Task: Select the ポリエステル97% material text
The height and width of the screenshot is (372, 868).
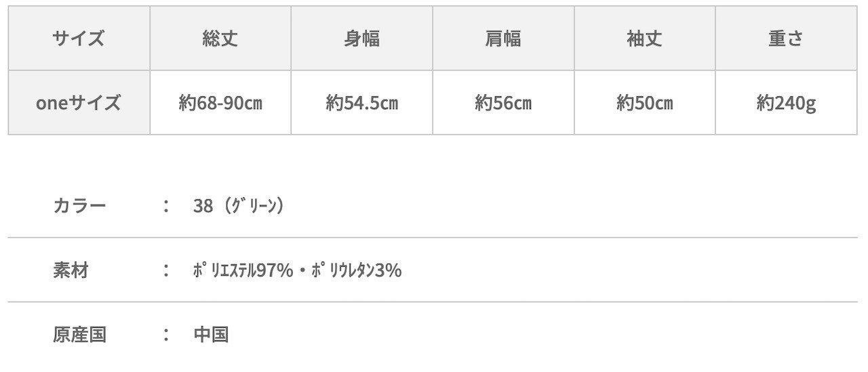Action: click(243, 270)
